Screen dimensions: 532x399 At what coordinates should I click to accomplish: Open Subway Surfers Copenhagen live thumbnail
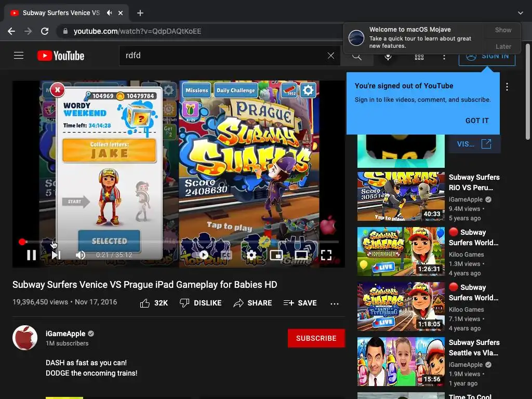pos(401,251)
